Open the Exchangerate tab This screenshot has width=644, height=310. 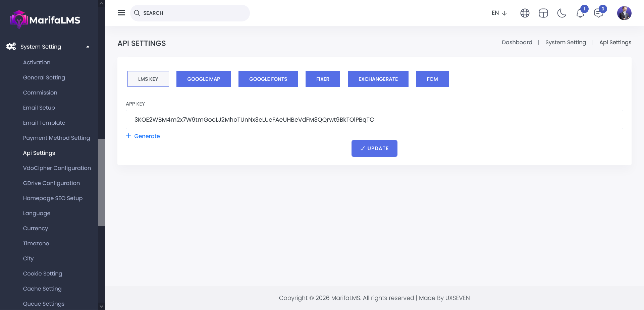(x=378, y=79)
